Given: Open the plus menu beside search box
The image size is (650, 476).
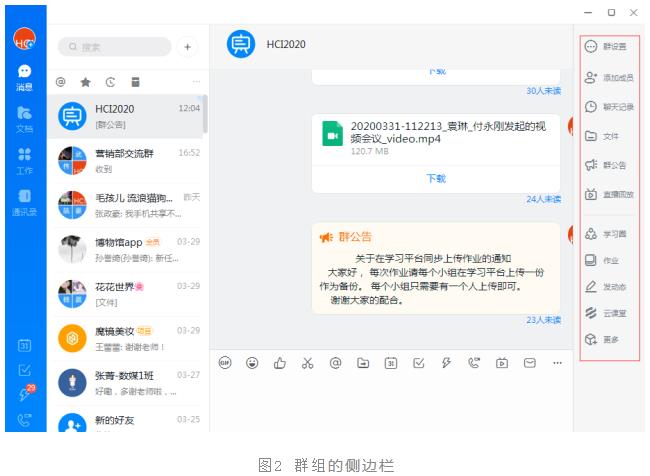Looking at the screenshot, I should (187, 46).
